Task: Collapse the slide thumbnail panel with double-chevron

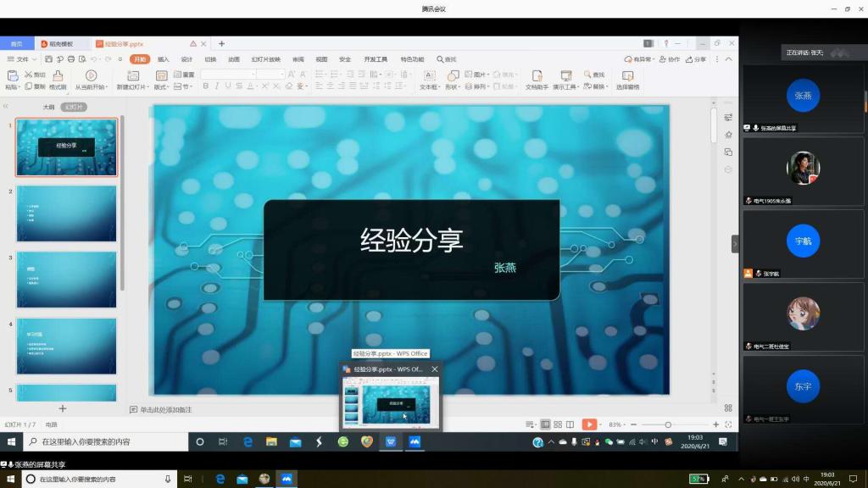Action: tap(6, 107)
